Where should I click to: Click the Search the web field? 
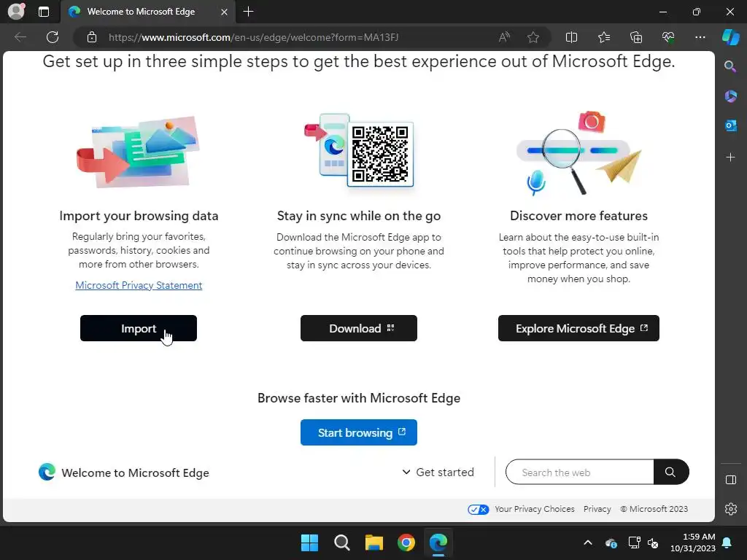tap(579, 472)
